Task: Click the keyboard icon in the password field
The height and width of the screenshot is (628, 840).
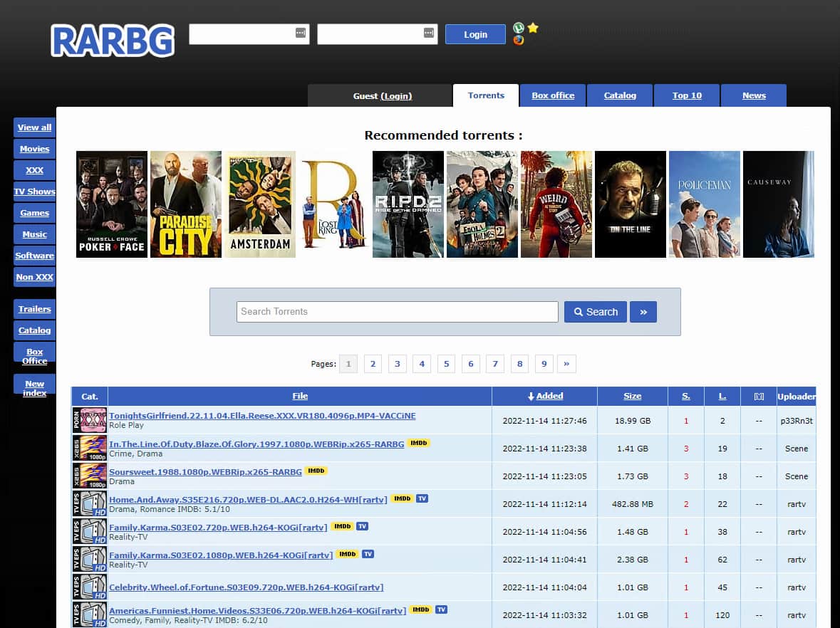Action: [x=429, y=33]
